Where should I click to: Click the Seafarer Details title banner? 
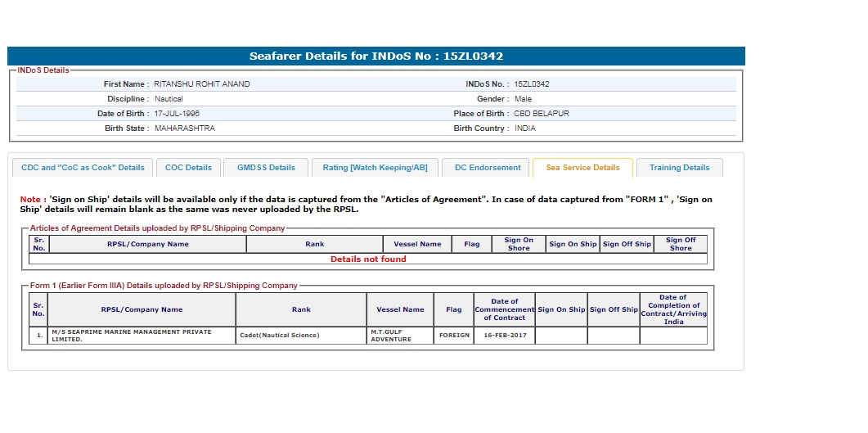pyautogui.click(x=376, y=56)
